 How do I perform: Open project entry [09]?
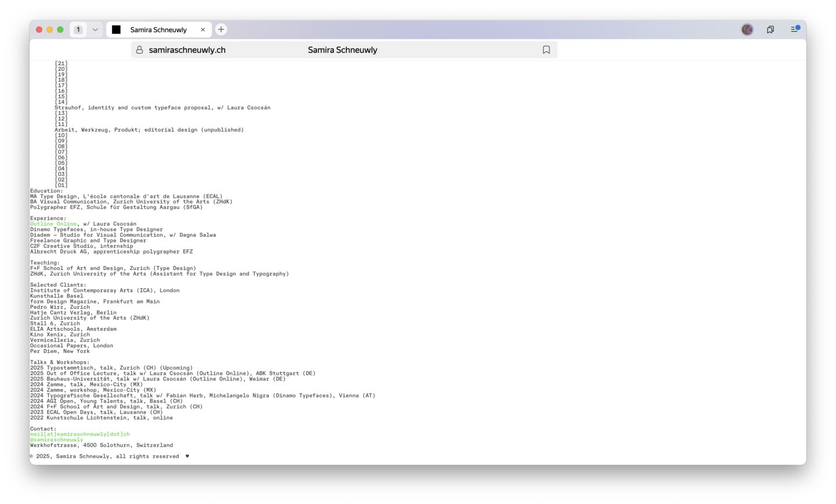(x=61, y=141)
